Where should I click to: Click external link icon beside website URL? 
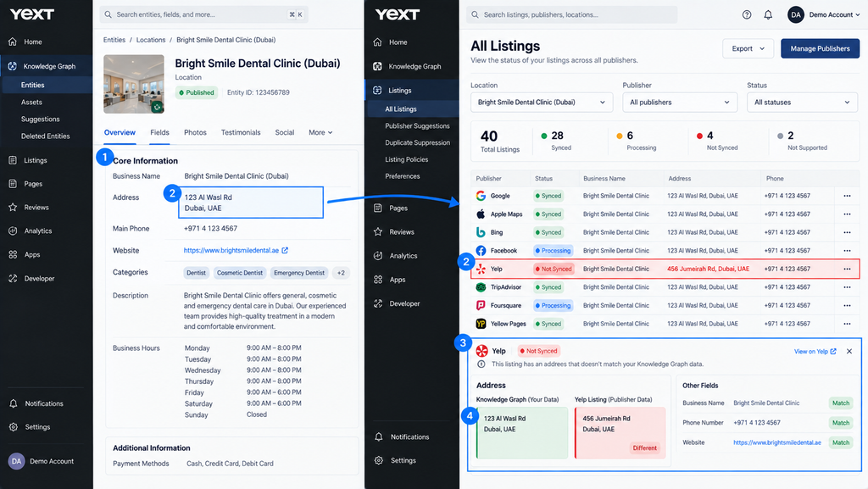(x=285, y=250)
